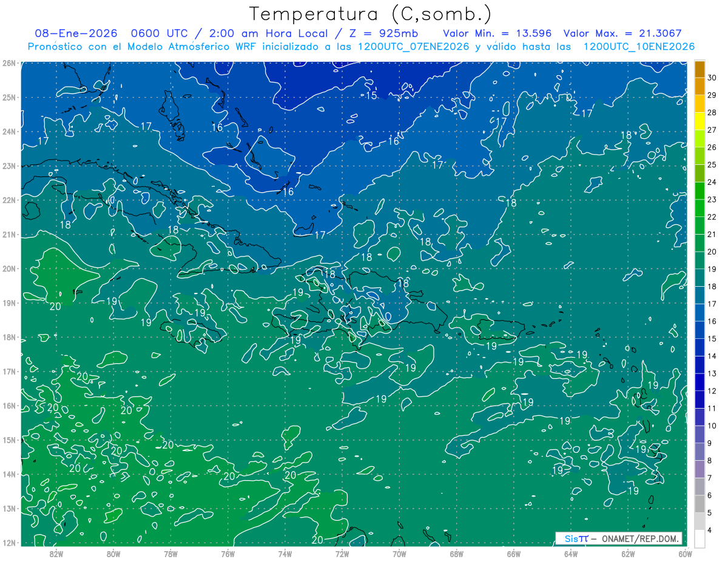Click the lime swatch between 26 and 27
This screenshot has height=562, width=728.
tap(699, 139)
